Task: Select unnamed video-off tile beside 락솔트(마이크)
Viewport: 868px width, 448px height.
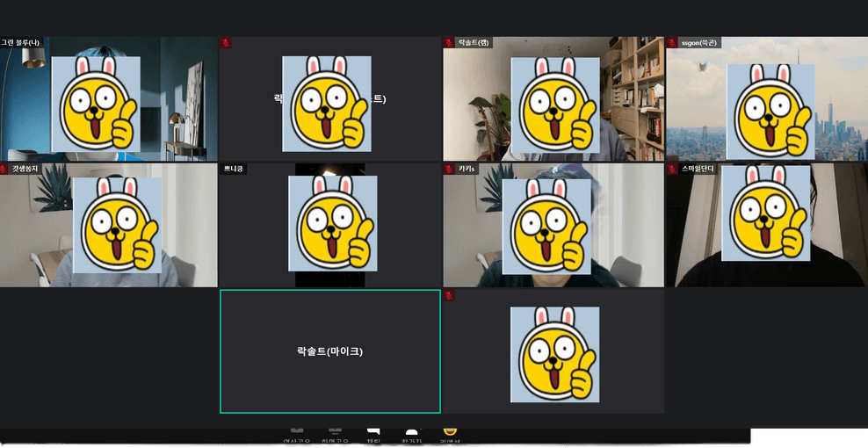Action: coord(553,351)
